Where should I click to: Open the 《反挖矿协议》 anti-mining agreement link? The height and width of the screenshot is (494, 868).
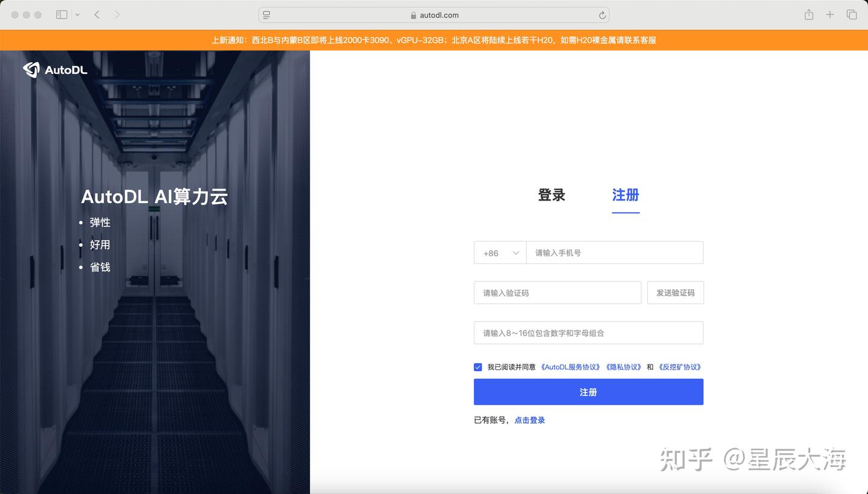click(x=680, y=367)
